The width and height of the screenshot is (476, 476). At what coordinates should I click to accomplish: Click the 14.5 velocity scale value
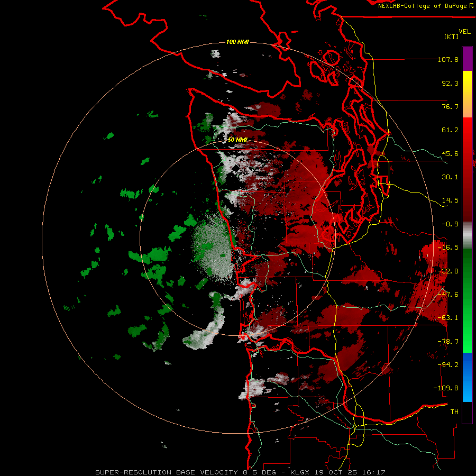[x=450, y=200]
